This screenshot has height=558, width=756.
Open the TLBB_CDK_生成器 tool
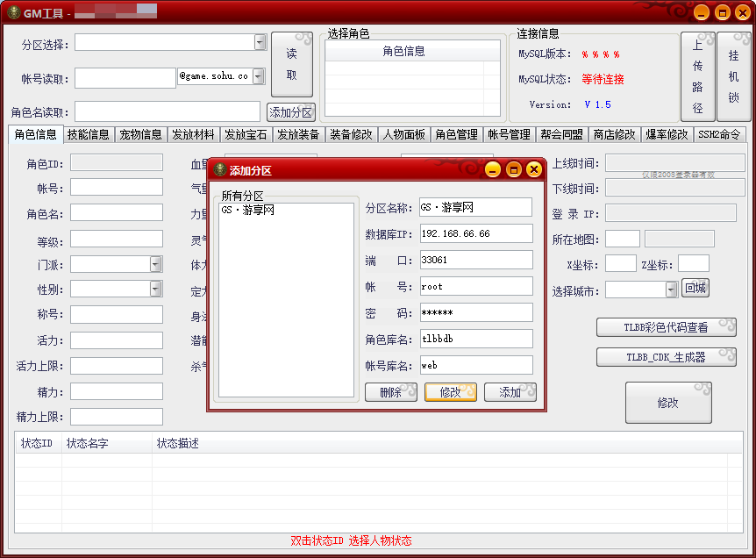[666, 357]
